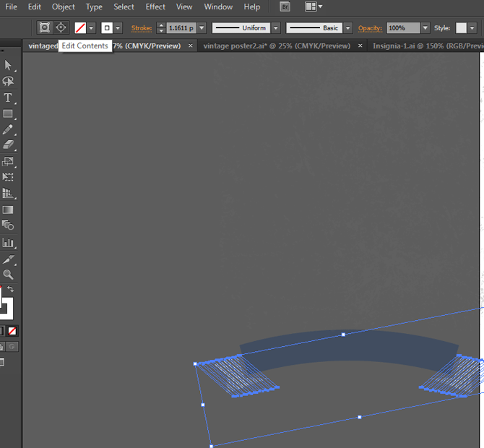Screen dimensions: 484x448
Task: Choose the Rectangle shape tool
Action: coord(9,113)
